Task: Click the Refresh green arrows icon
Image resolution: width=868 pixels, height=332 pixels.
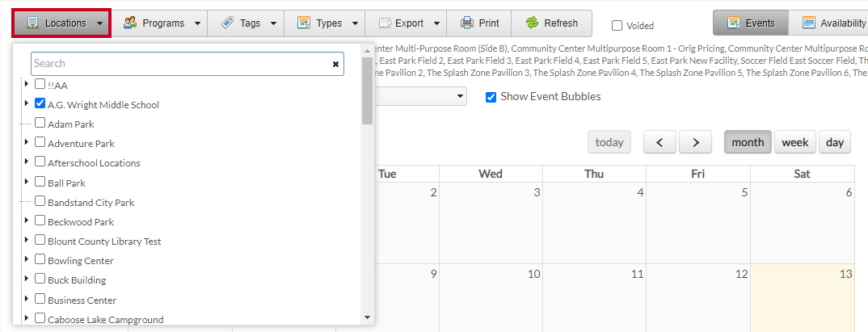Action: (532, 23)
